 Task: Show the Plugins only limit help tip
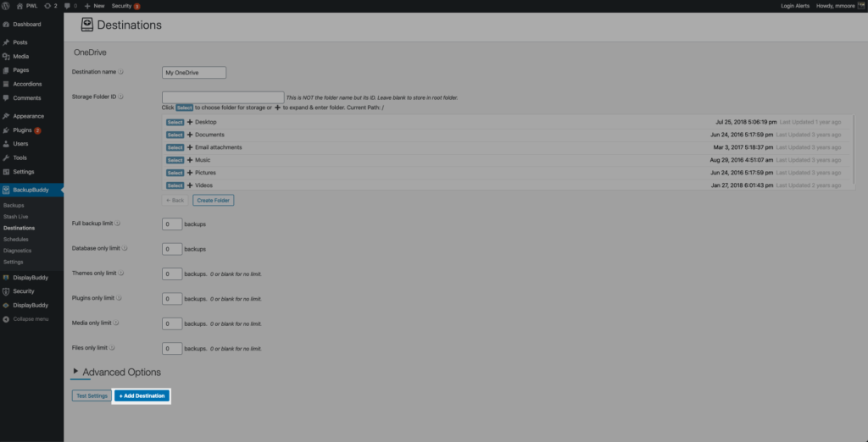tap(119, 297)
